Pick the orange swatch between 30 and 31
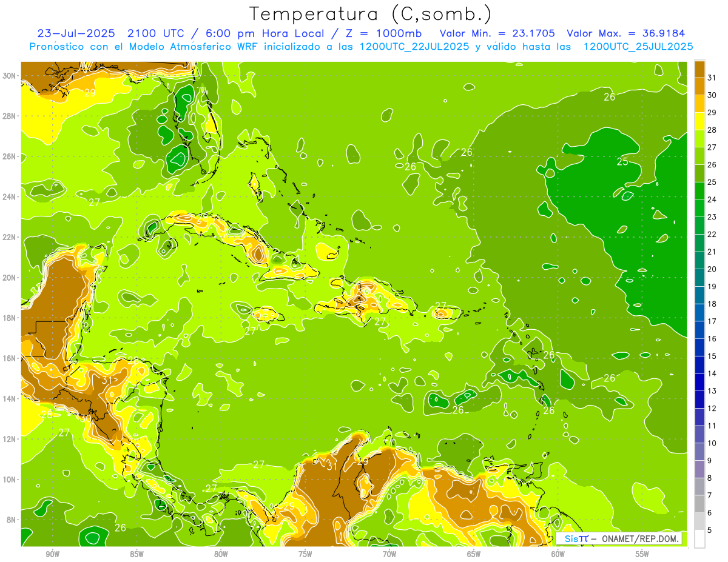Image resolution: width=728 pixels, height=562 pixels. pos(699,86)
